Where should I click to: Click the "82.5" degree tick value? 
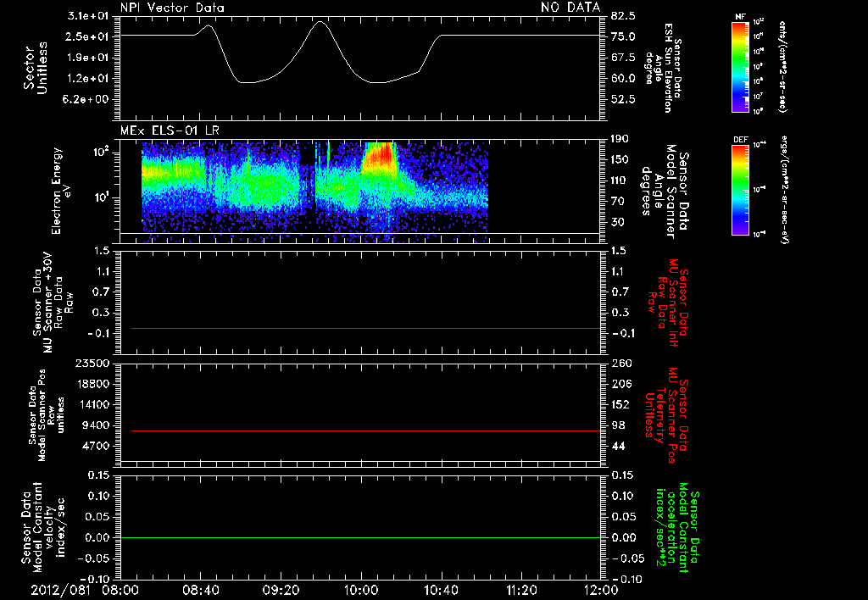[x=623, y=16]
